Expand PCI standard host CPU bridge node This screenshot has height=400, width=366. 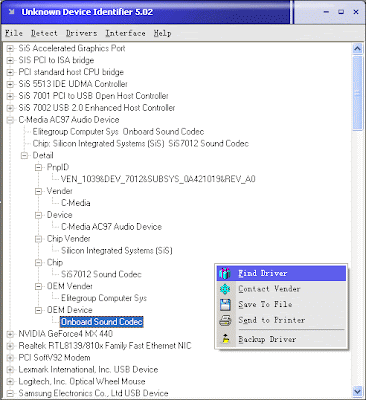tap(10, 72)
